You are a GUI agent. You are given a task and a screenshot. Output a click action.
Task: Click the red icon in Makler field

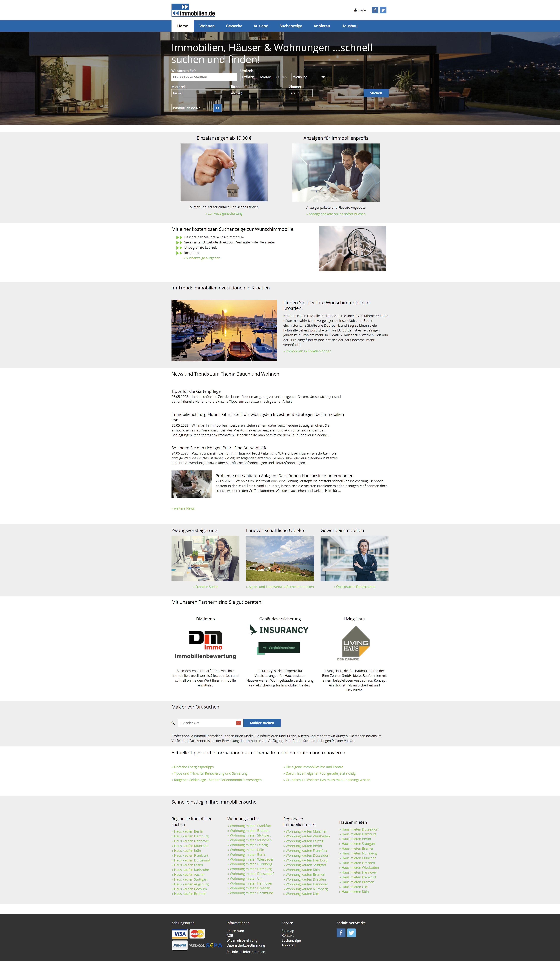point(238,723)
